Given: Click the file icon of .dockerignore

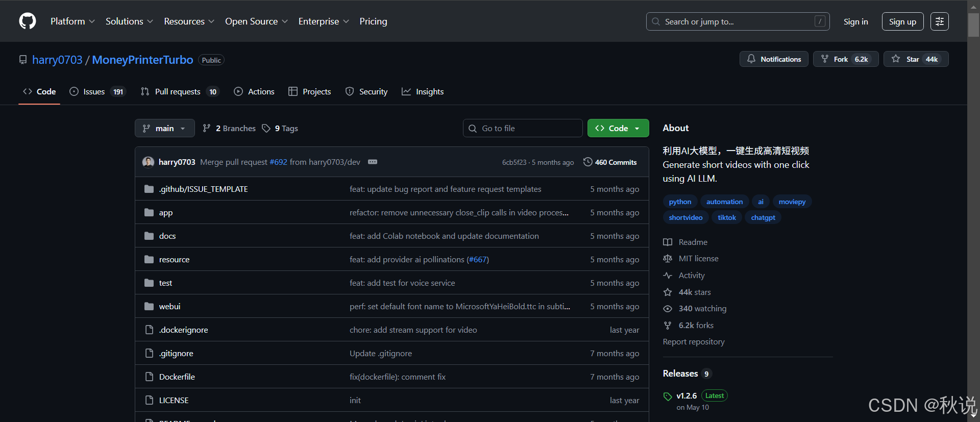Looking at the screenshot, I should (x=149, y=330).
